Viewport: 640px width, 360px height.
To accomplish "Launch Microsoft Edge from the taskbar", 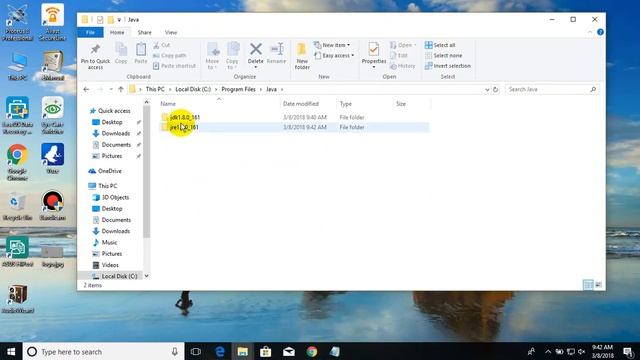I will (x=220, y=351).
